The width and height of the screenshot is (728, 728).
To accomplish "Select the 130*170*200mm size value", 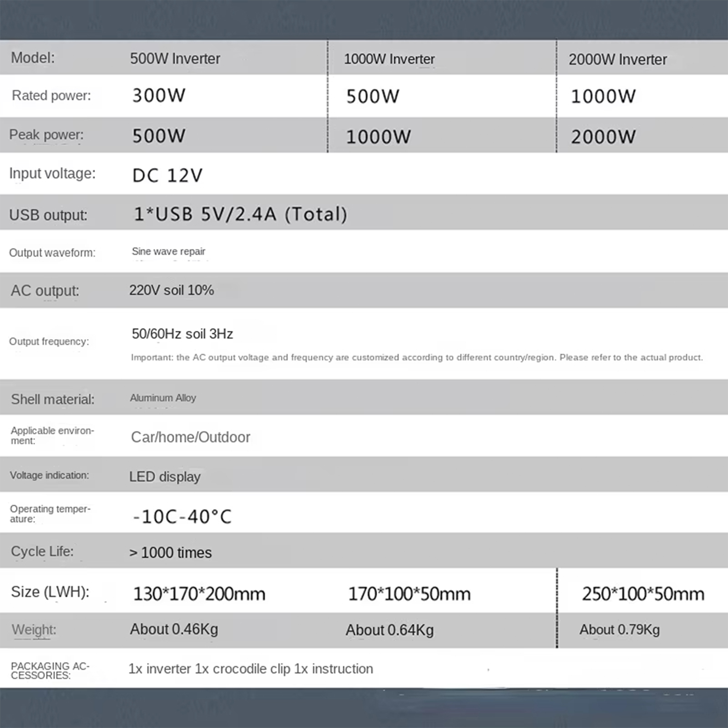I will coord(199,594).
